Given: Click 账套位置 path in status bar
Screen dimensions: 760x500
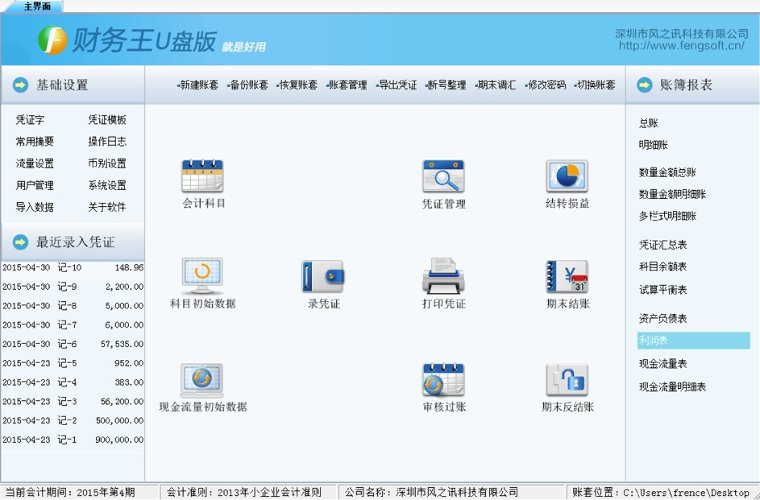Looking at the screenshot, I should click(x=661, y=492).
